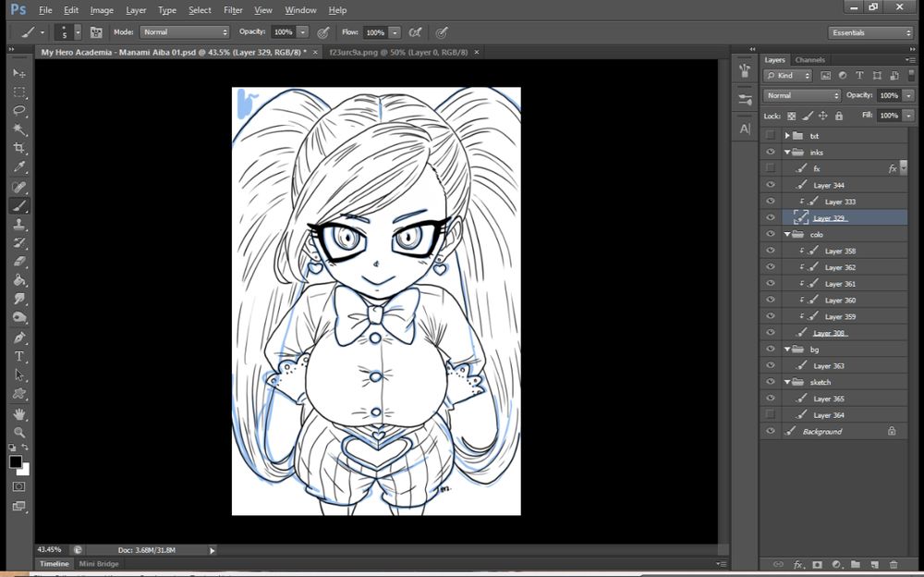Image resolution: width=924 pixels, height=577 pixels.
Task: Hide Layer 365
Action: pyautogui.click(x=771, y=399)
